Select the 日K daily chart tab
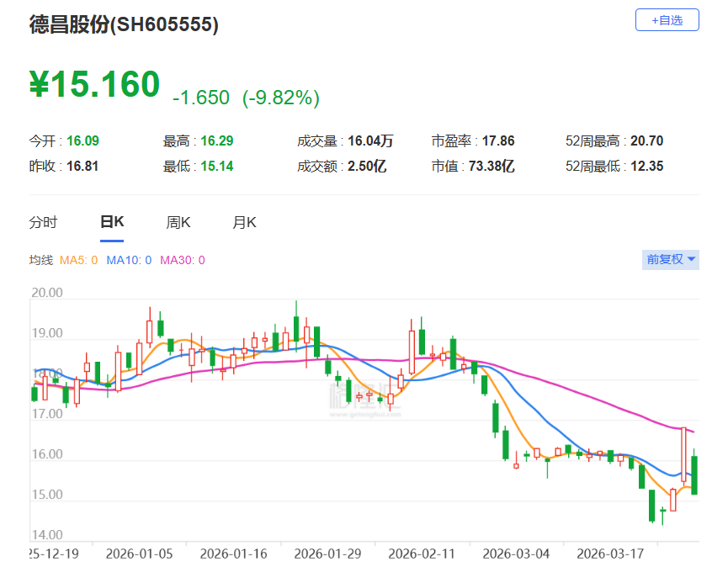This screenshot has height=567, width=728. (112, 222)
